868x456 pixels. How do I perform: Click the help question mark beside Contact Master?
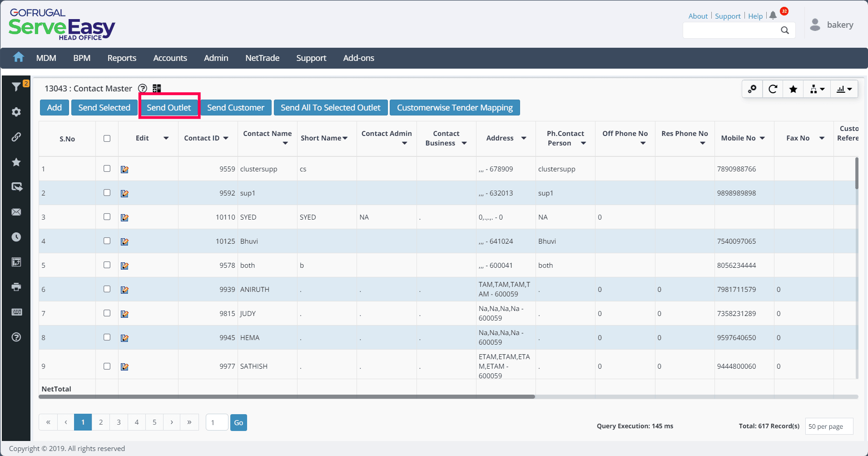pyautogui.click(x=143, y=88)
